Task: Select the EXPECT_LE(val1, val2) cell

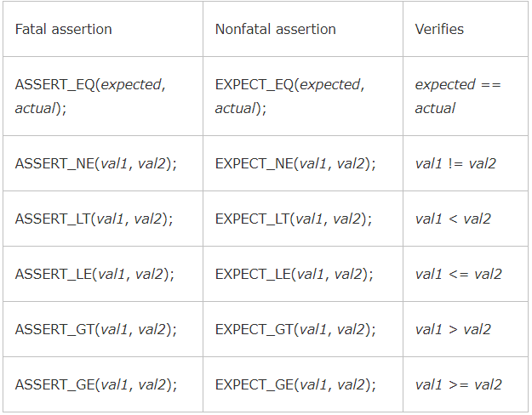Action: click(x=295, y=274)
